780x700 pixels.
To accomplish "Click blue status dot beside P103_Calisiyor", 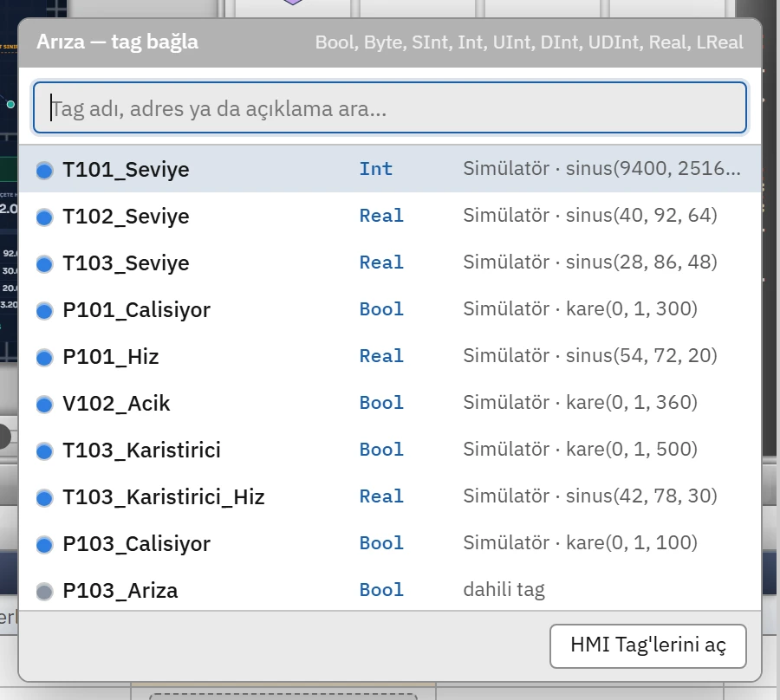I will click(x=44, y=544).
